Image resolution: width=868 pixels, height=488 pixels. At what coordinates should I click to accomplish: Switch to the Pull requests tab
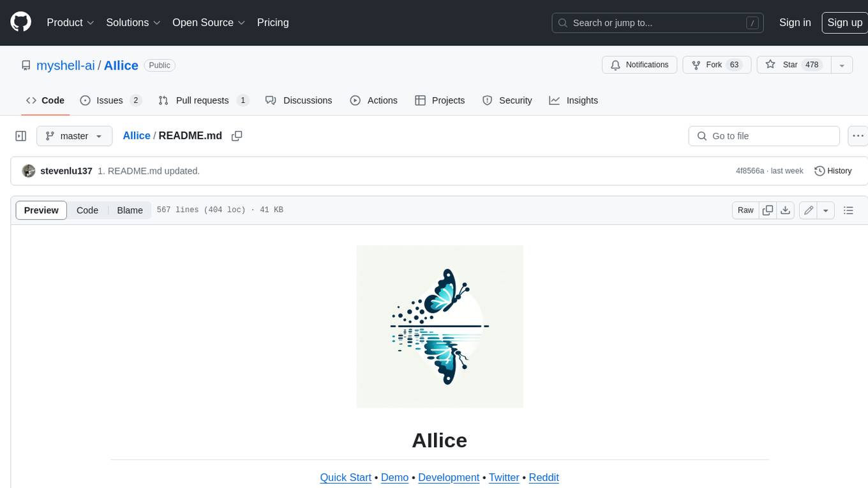[204, 100]
